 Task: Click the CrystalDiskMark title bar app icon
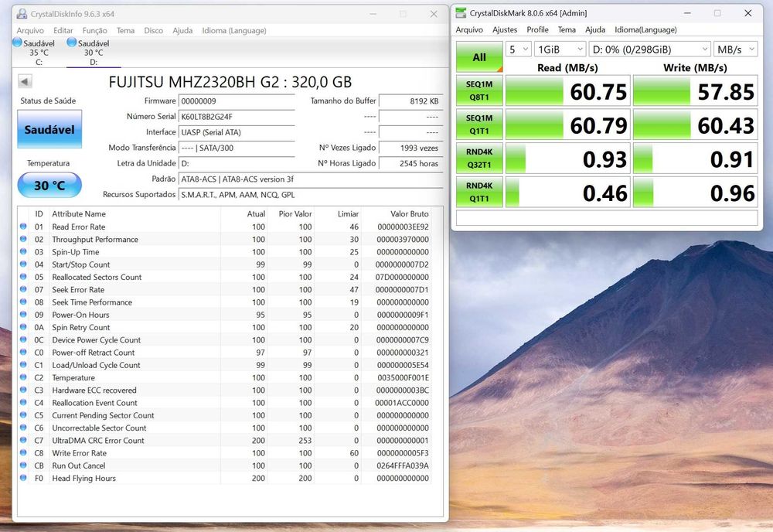[x=461, y=13]
